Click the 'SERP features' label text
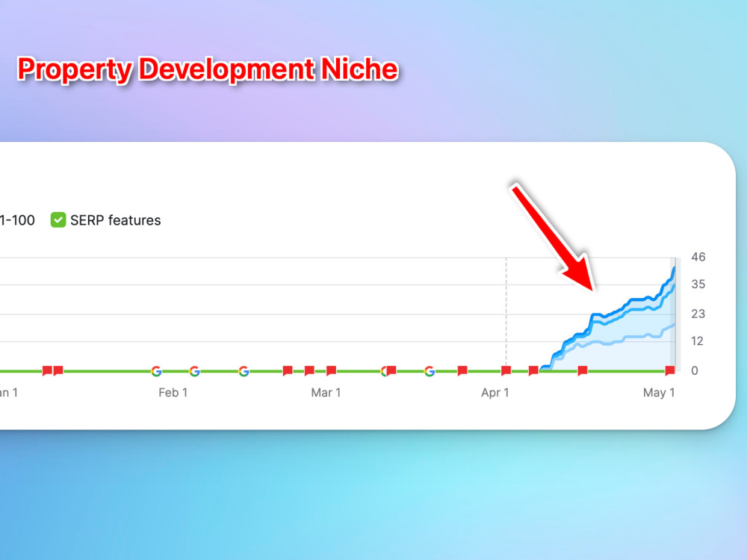 coord(115,220)
